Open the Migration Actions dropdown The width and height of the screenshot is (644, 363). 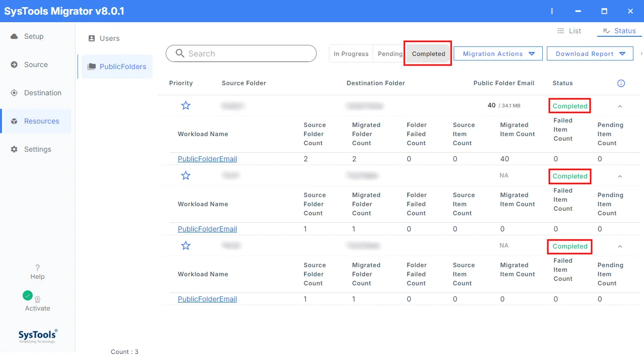click(498, 54)
